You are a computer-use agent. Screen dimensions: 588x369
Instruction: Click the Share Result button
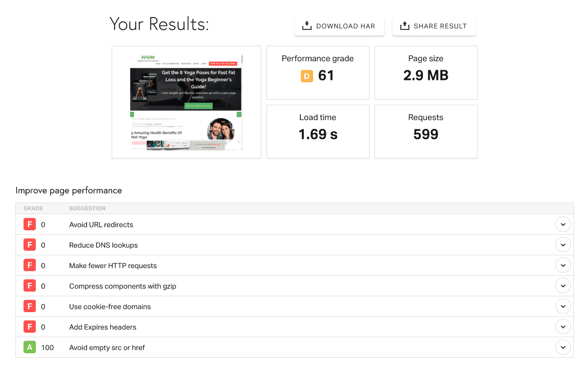coord(434,26)
